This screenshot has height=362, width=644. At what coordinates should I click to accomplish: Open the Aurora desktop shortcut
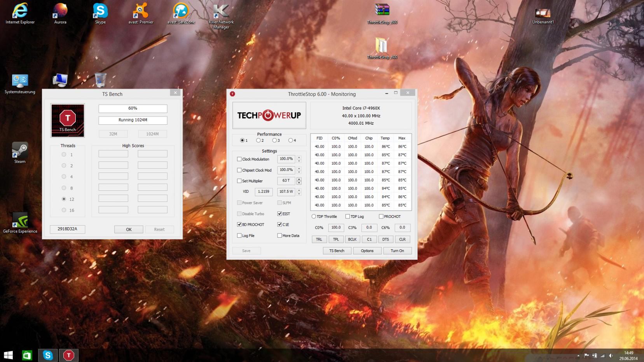click(60, 14)
